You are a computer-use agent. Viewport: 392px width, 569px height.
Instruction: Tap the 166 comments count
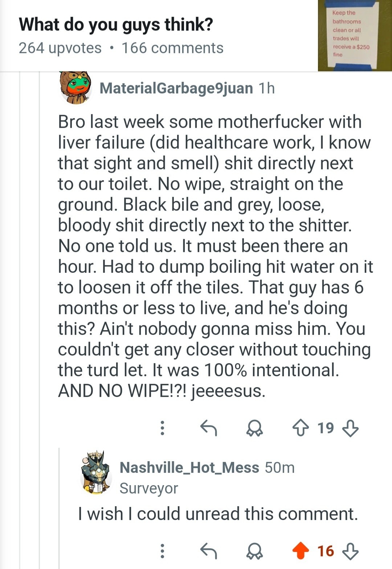pyautogui.click(x=172, y=48)
